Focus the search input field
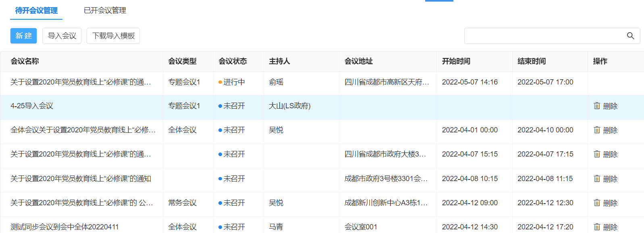Image resolution: width=644 pixels, height=233 pixels. coord(544,36)
